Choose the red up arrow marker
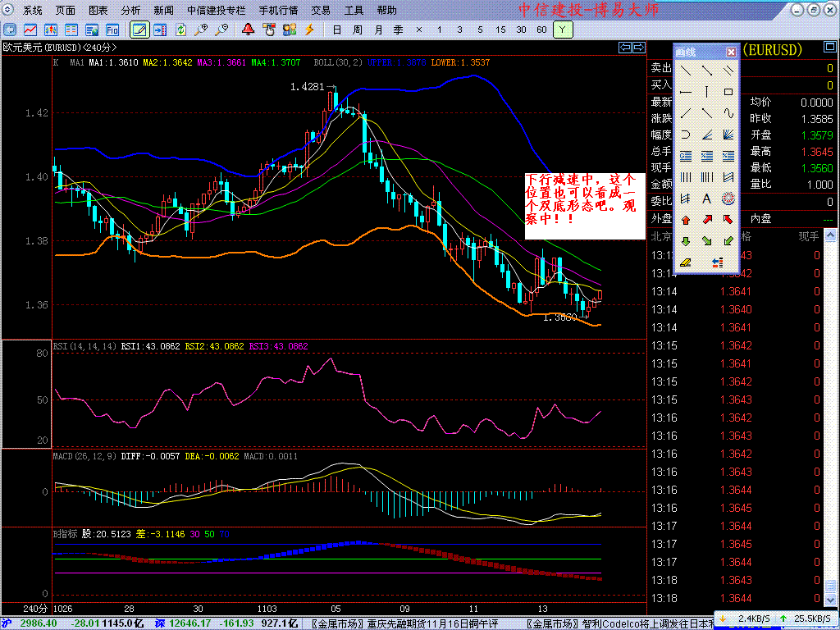840x630 pixels. pos(686,220)
